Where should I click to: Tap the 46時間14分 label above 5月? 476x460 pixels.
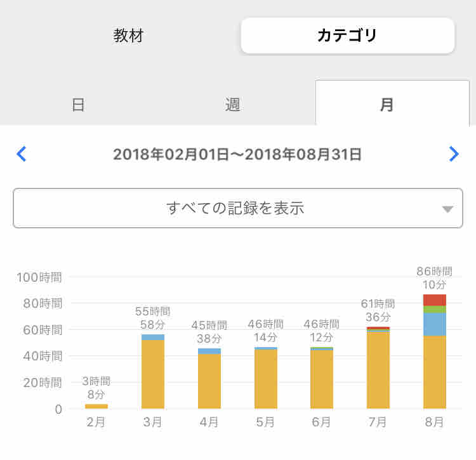coord(266,331)
